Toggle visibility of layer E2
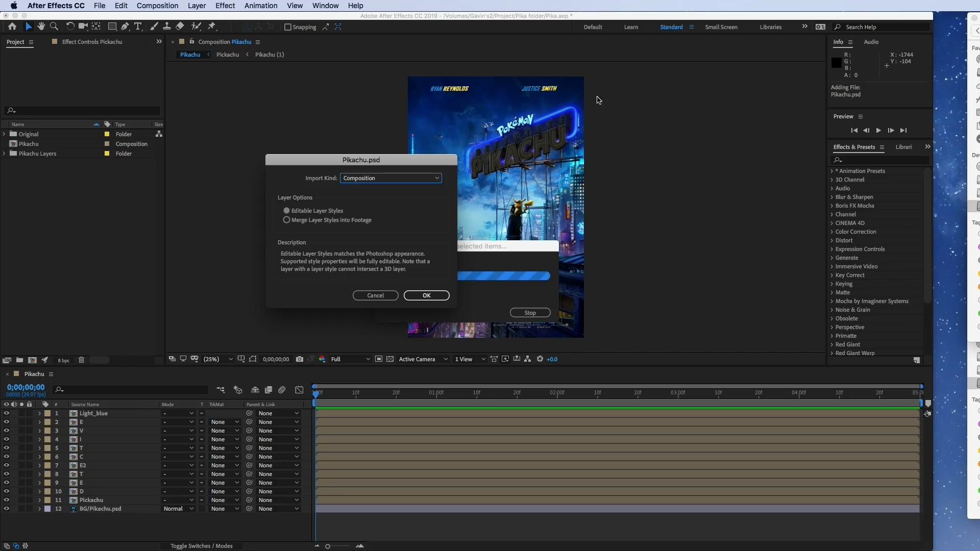Screen dimensions: 980x551 click(6, 465)
